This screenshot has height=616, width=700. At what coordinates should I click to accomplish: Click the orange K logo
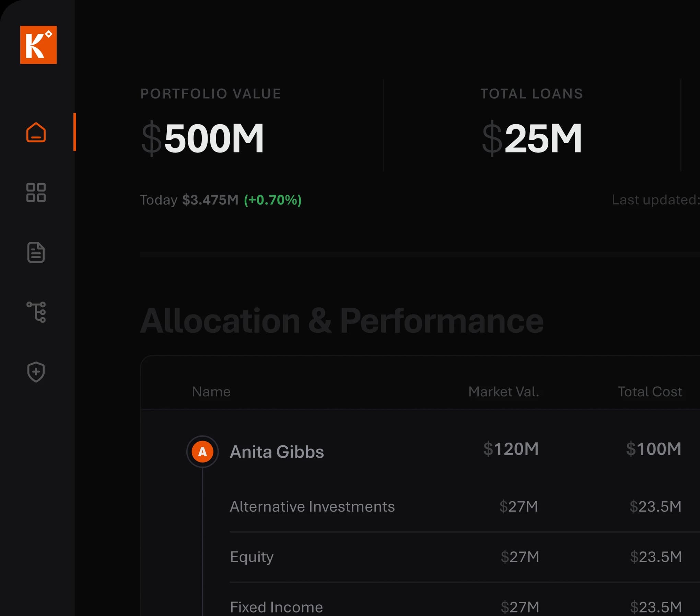[x=38, y=45]
